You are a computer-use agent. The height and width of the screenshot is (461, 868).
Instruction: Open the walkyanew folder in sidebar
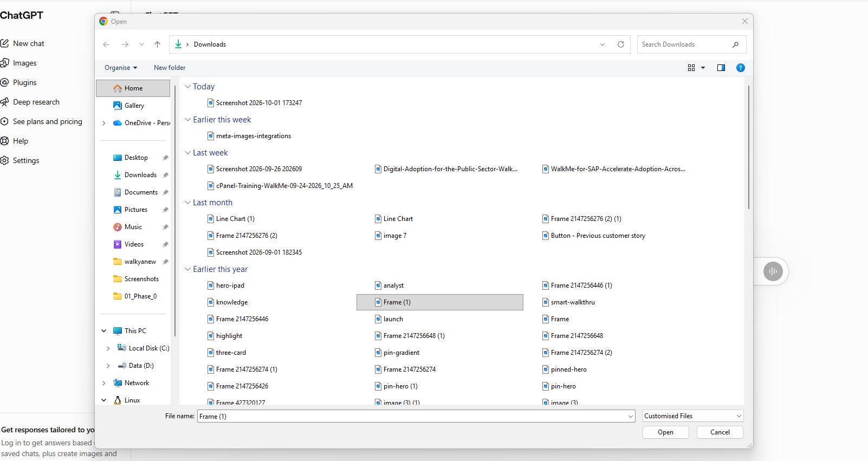(x=140, y=262)
